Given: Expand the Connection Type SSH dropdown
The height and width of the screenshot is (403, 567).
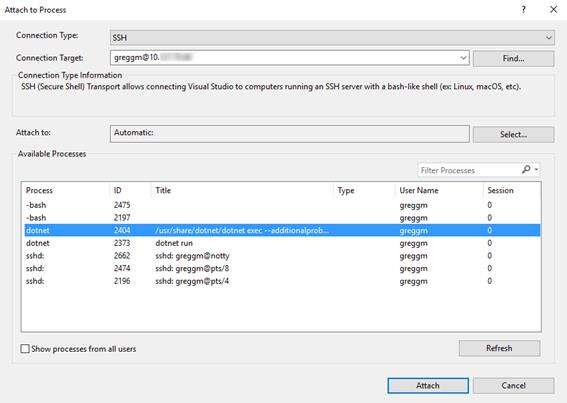Looking at the screenshot, I should (x=548, y=38).
